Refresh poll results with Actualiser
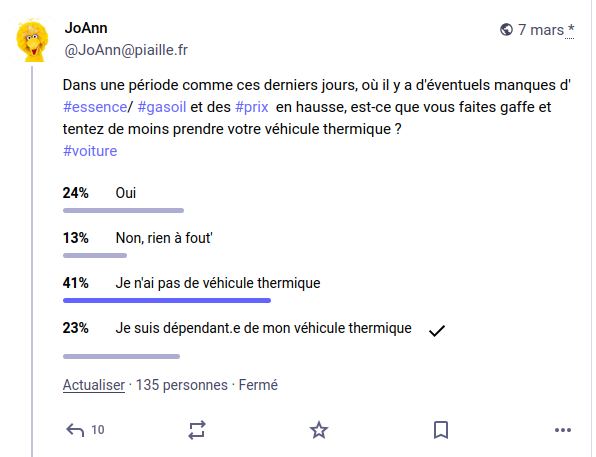 click(x=94, y=385)
